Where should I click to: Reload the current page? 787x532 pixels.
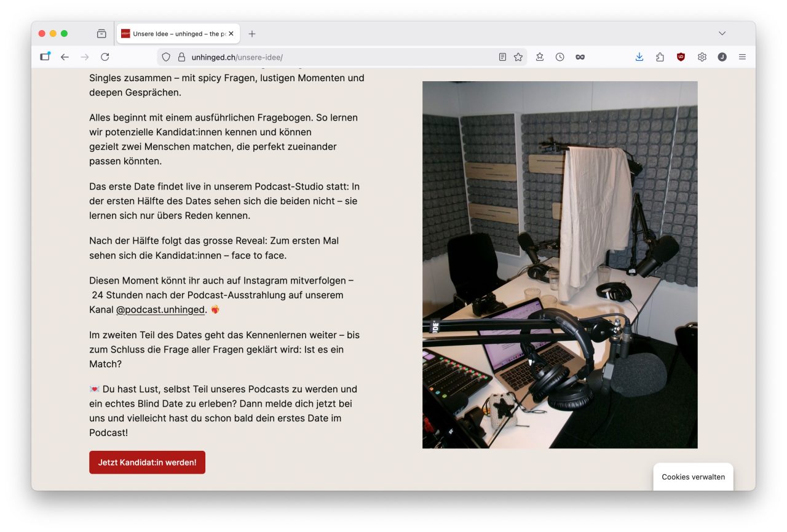point(105,57)
